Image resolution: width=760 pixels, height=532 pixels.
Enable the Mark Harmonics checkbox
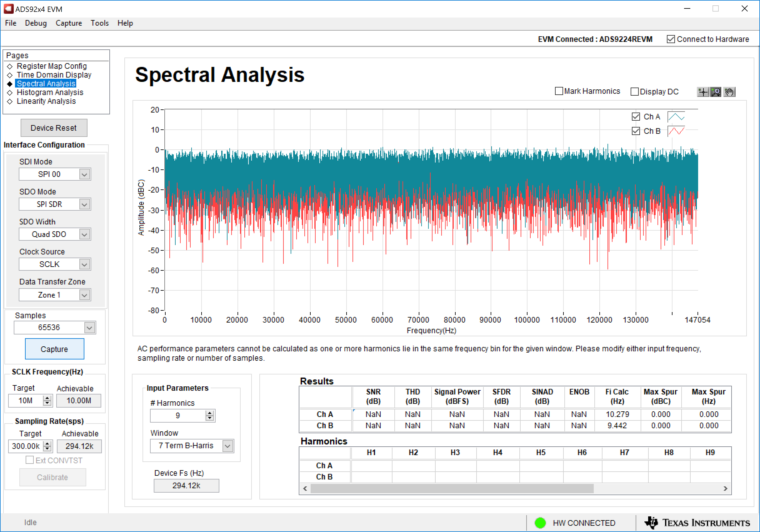click(559, 91)
